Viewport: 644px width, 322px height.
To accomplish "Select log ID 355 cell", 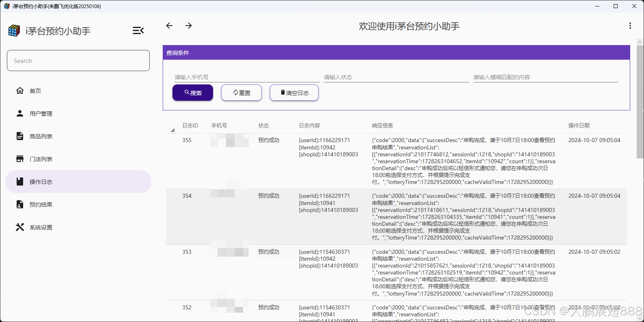I will click(187, 140).
